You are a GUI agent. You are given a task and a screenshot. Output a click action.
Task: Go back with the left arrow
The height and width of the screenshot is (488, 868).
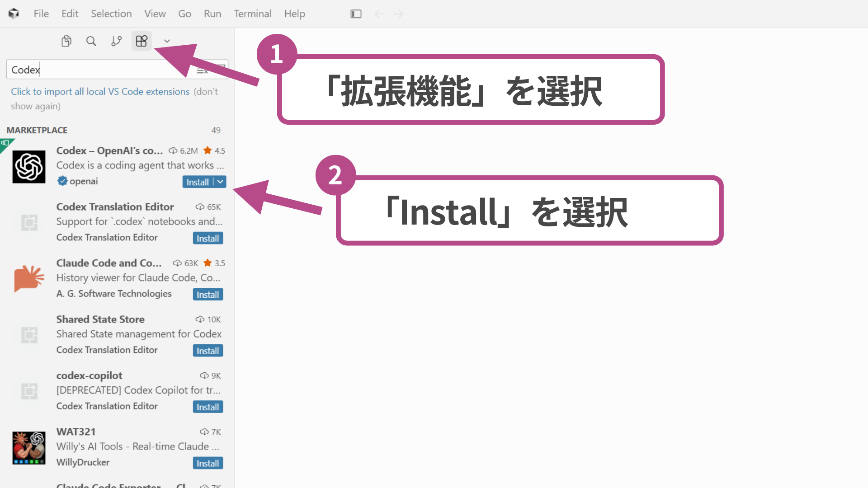click(x=379, y=14)
